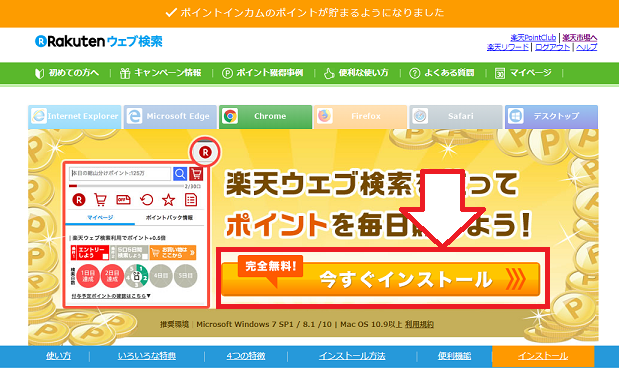Click the grey 4日目 circle
This screenshot has width=619, height=369.
[161, 276]
